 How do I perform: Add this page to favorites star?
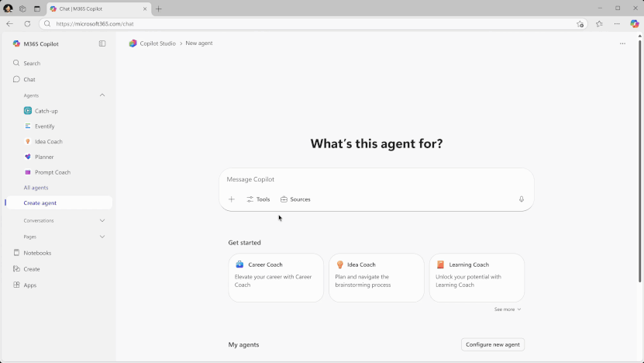(x=580, y=24)
